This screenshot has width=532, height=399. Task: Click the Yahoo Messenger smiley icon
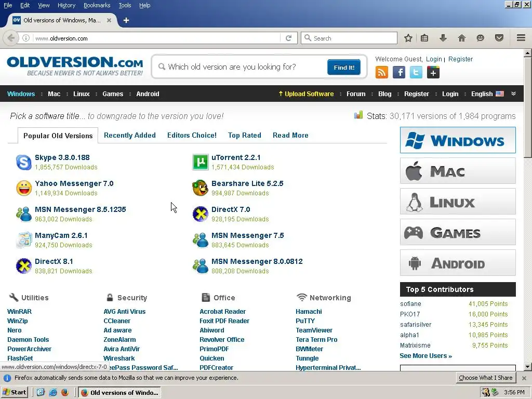[x=24, y=188]
